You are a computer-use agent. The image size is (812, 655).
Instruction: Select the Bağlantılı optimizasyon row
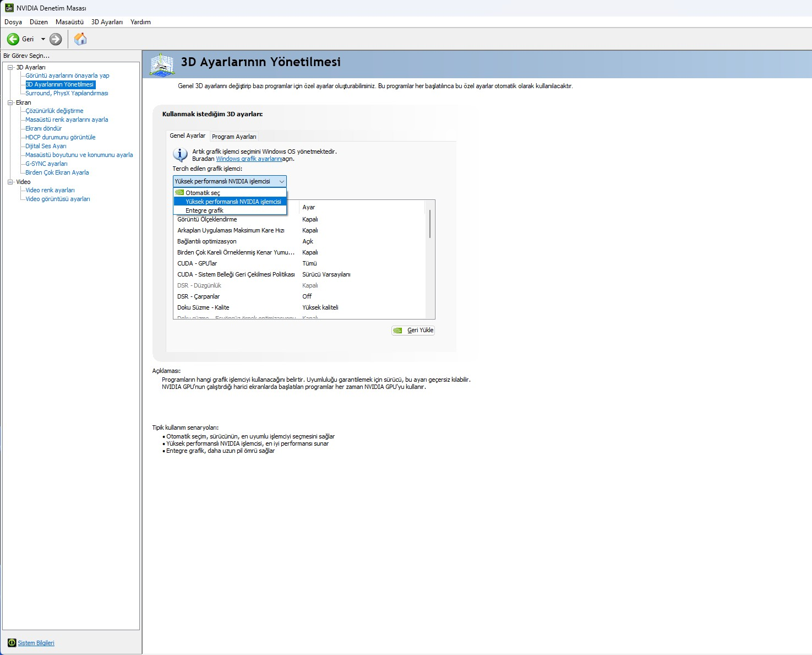pos(299,241)
